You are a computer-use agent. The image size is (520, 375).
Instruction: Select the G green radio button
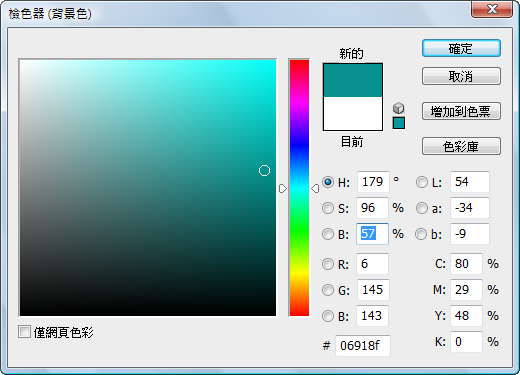pyautogui.click(x=328, y=290)
